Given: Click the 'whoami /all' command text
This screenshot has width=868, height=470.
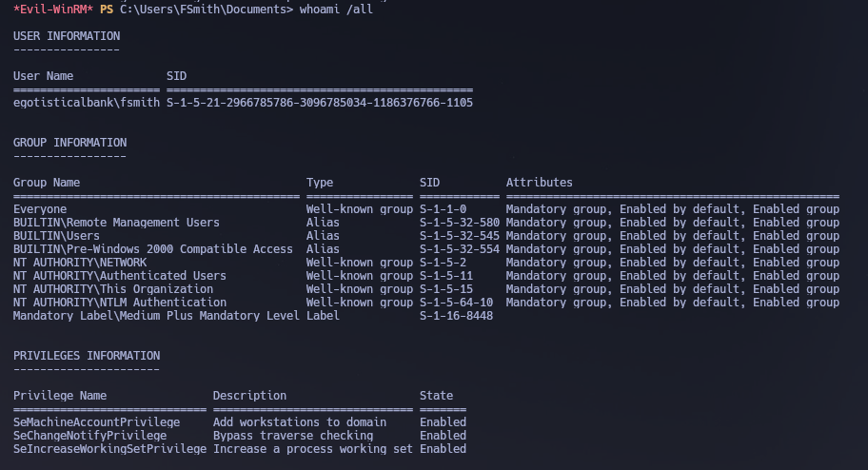Looking at the screenshot, I should pyautogui.click(x=336, y=9).
